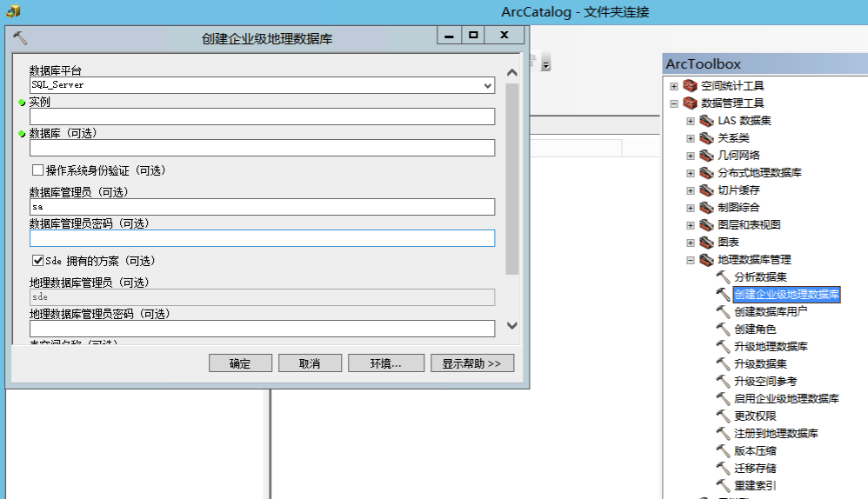Click the hammer icon in dialog title bar
The image size is (868, 499).
point(20,38)
